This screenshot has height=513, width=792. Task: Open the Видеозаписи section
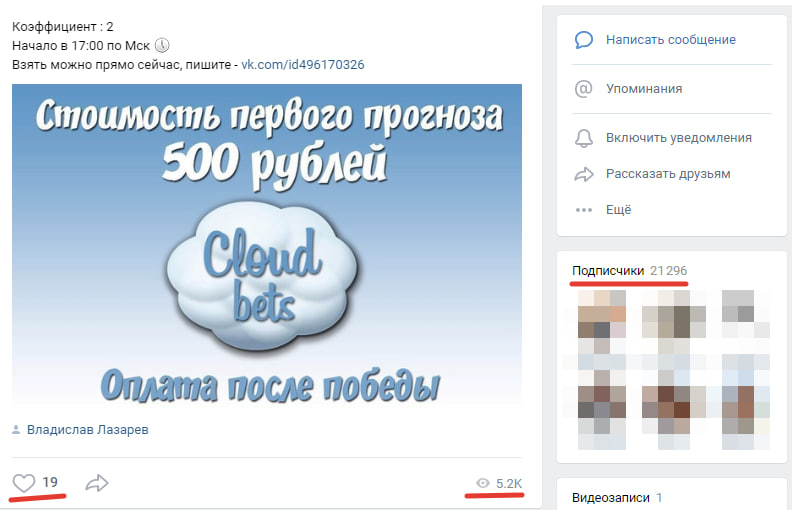click(x=610, y=497)
